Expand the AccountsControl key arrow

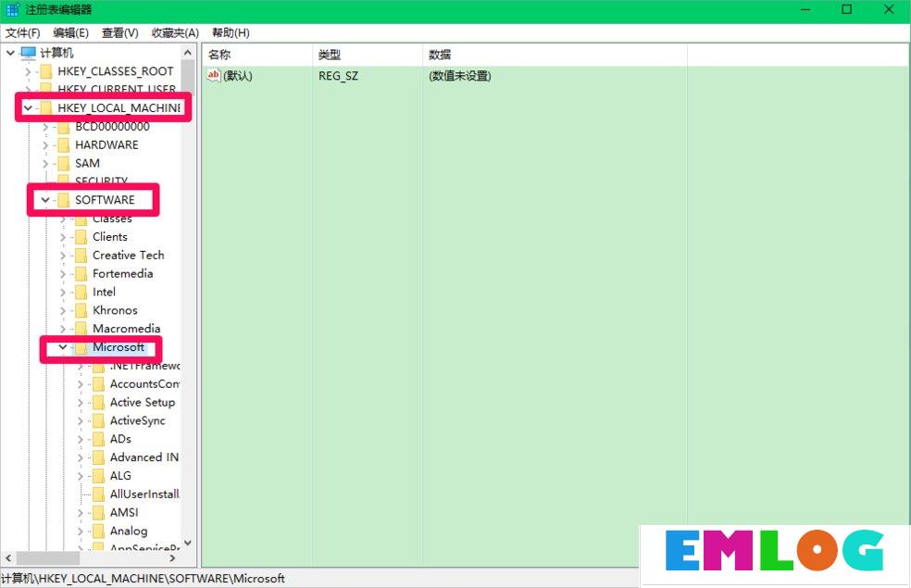pos(81,384)
